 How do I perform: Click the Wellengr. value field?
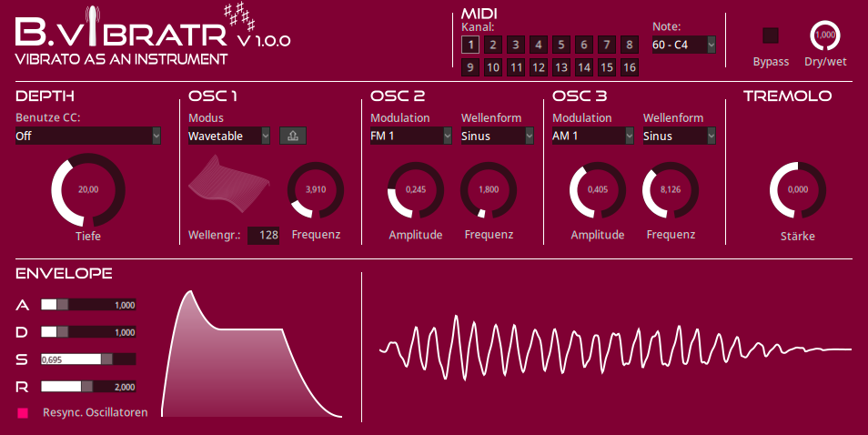[264, 235]
